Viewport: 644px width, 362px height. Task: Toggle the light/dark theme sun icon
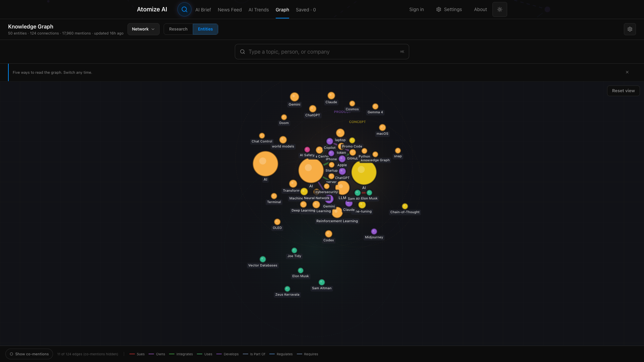point(500,9)
